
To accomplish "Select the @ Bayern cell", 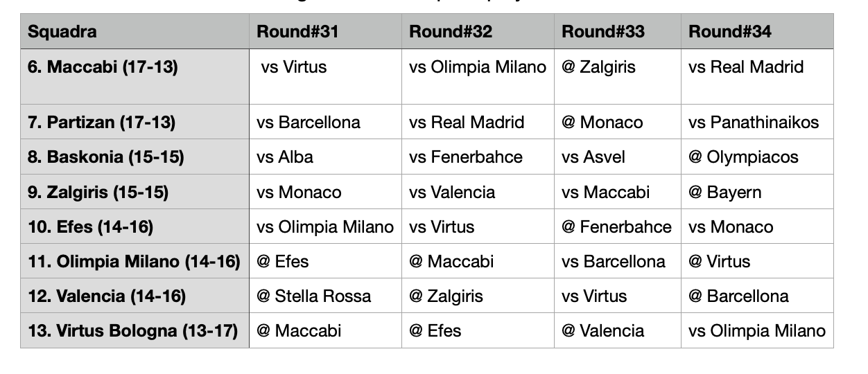I will (757, 192).
